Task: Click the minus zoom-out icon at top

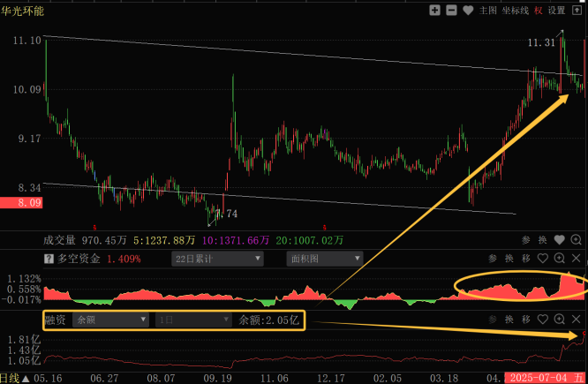Action: [451, 11]
